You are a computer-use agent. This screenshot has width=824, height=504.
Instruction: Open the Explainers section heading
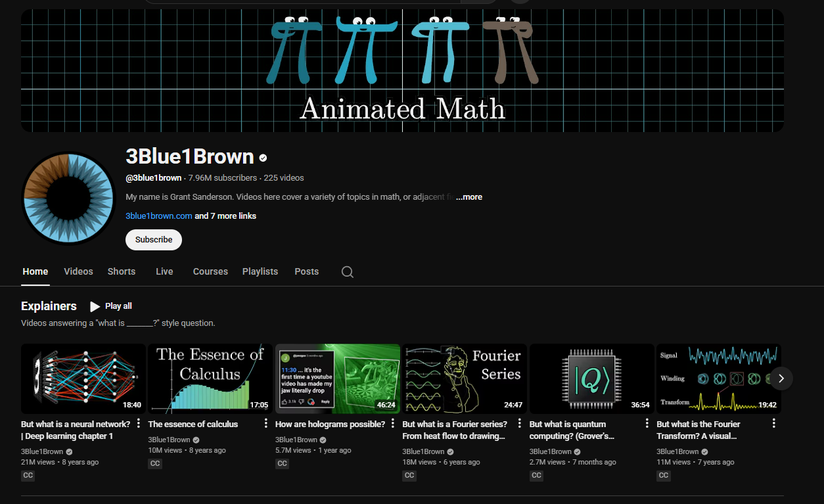coord(49,306)
